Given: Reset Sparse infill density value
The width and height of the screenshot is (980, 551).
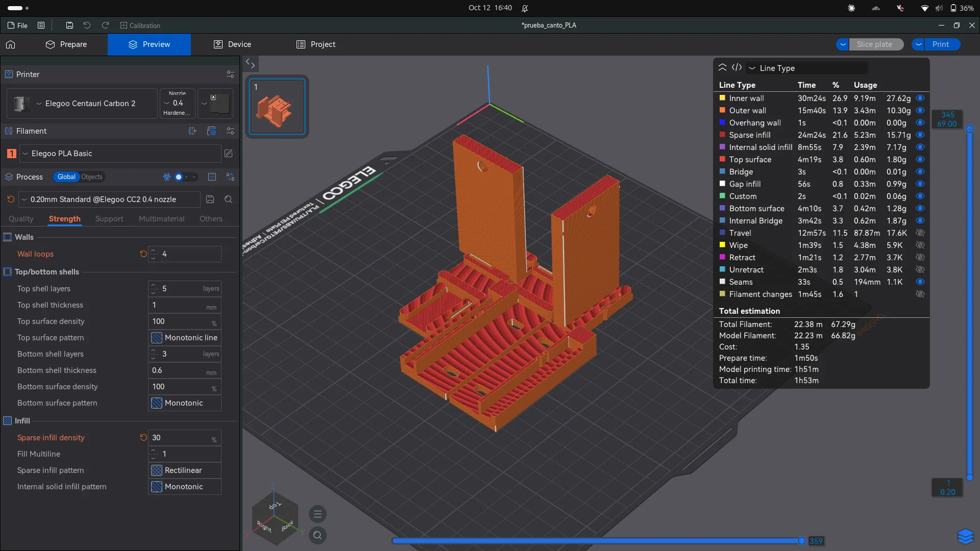Looking at the screenshot, I should point(143,438).
